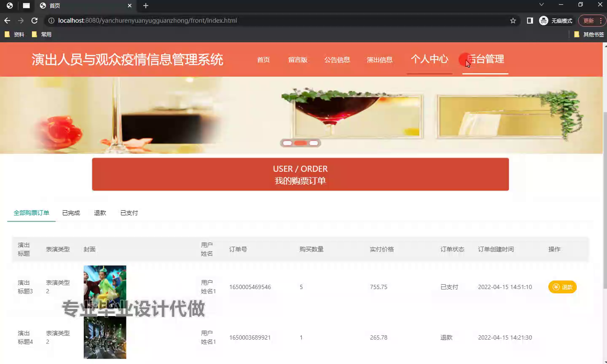Viewport: 607px width, 364px height.
Task: Open the incognito 无痕模式 profile indicator
Action: [556, 21]
